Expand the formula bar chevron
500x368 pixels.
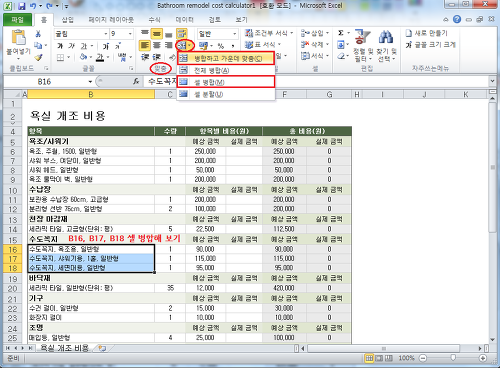(x=492, y=81)
